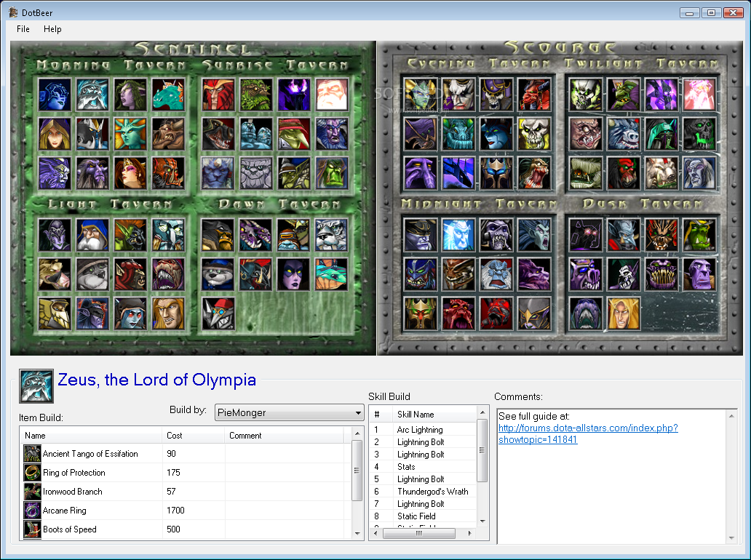Viewport: 751px width, 560px height.
Task: Select the black skull with green glow in Twilight Tavern
Action: coord(699,134)
